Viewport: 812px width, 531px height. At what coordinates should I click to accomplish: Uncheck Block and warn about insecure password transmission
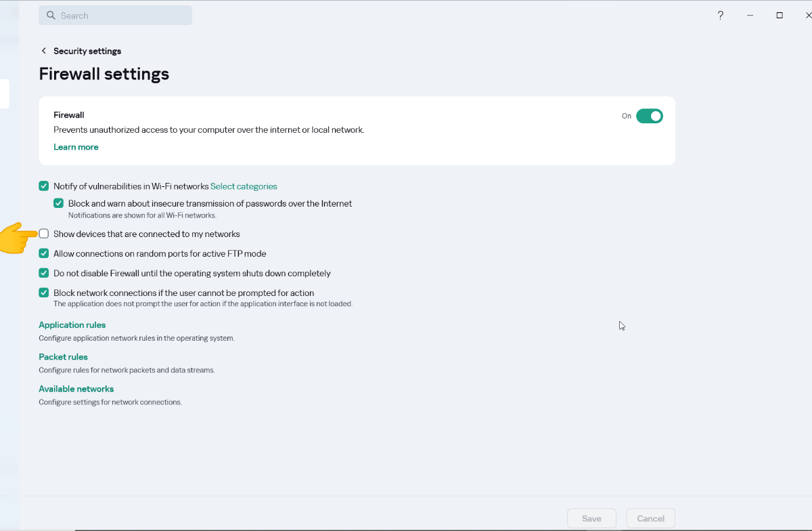pos(59,203)
